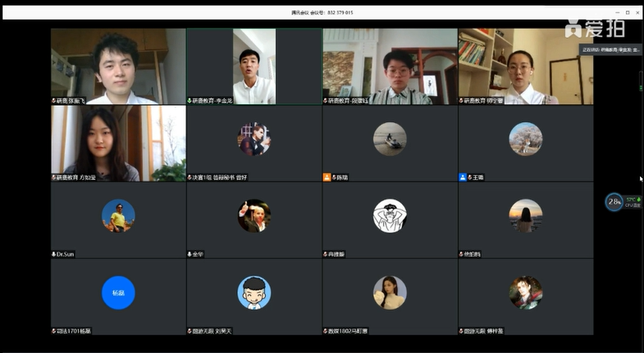Click Dr.Sun's circular profile avatar

coord(118,216)
